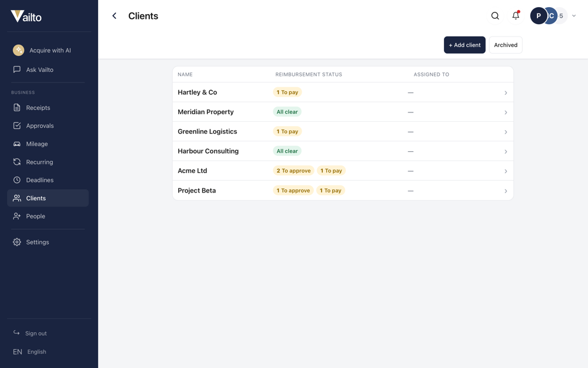
Task: Select Hartley & Co client name
Action: (197, 92)
